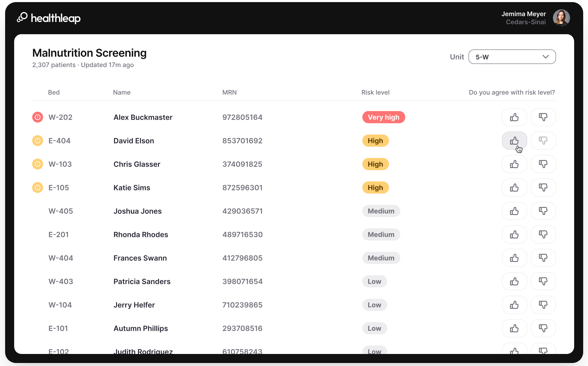This screenshot has height=366, width=588.
Task: Thumbs down for Rhonda Rhodes
Action: coord(543,234)
